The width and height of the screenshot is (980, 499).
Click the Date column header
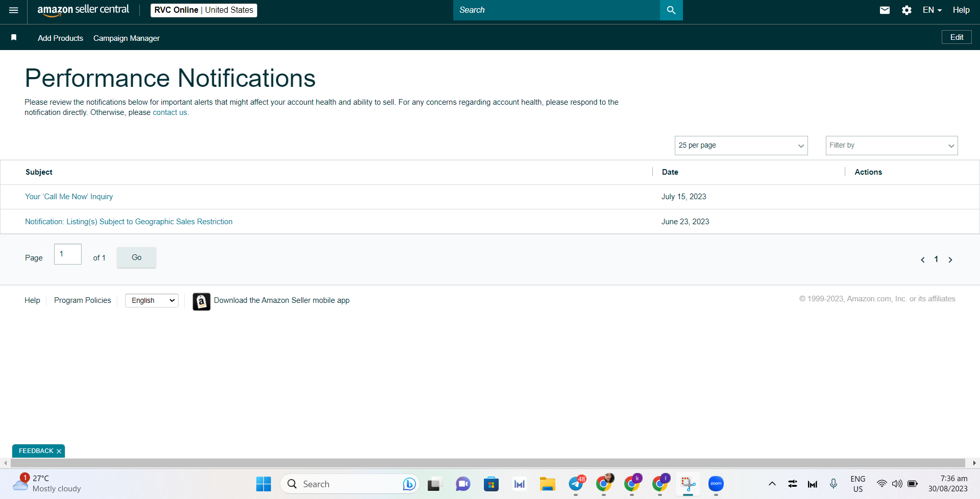coord(670,172)
